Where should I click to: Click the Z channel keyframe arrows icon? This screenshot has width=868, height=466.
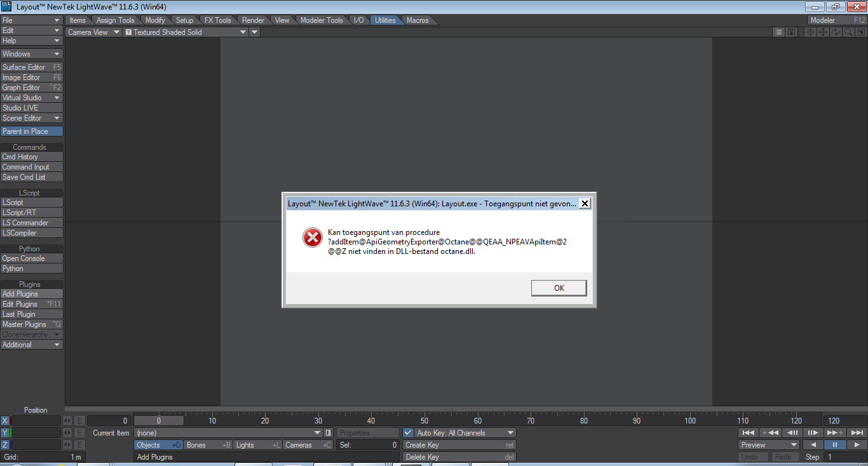point(67,445)
